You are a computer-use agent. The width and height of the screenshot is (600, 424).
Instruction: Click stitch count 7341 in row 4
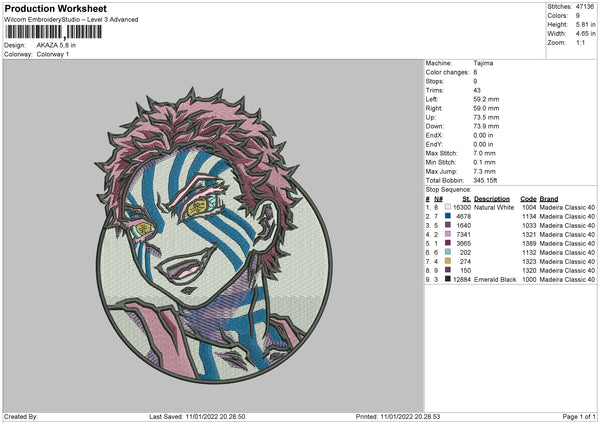click(463, 234)
